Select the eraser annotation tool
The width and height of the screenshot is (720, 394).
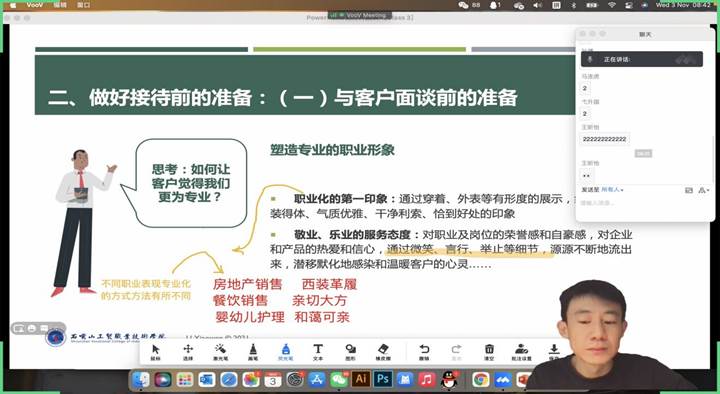pyautogui.click(x=383, y=352)
